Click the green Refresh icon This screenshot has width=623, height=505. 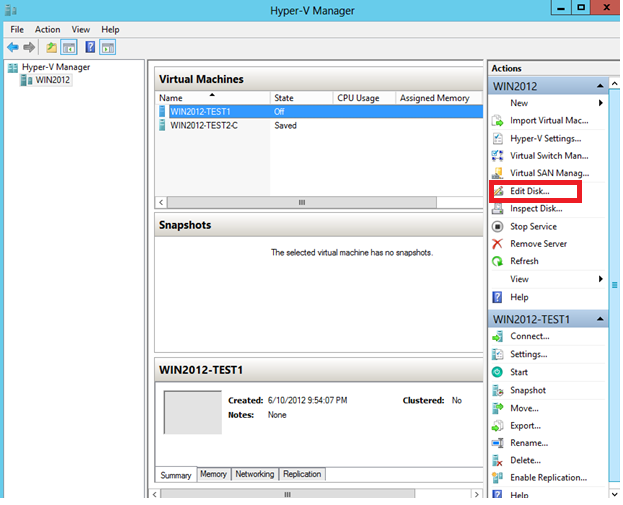pos(497,261)
